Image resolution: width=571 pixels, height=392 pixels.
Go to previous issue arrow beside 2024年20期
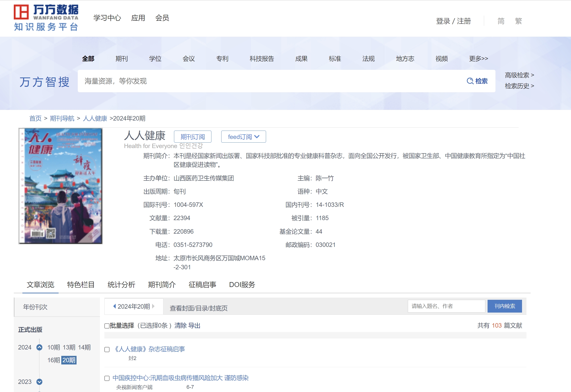(114, 306)
